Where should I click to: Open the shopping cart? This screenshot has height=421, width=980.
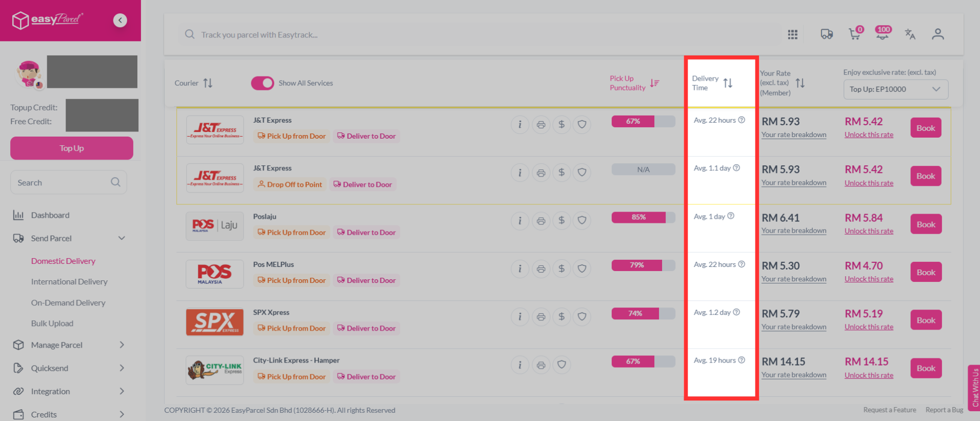tap(855, 33)
